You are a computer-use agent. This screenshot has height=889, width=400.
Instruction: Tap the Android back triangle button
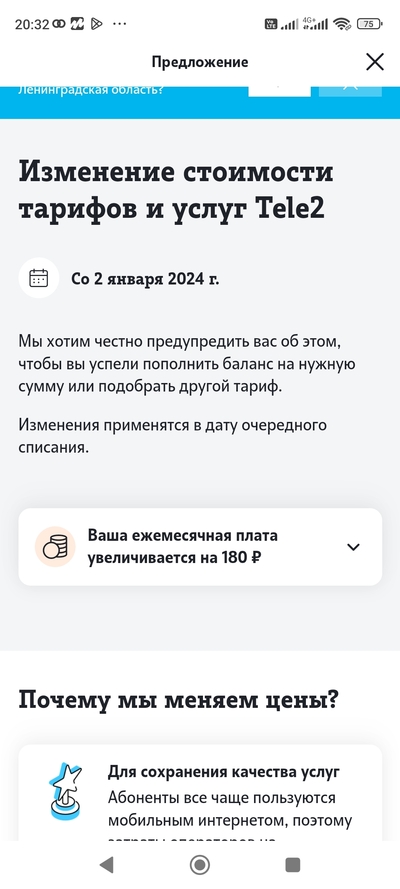coord(106,865)
